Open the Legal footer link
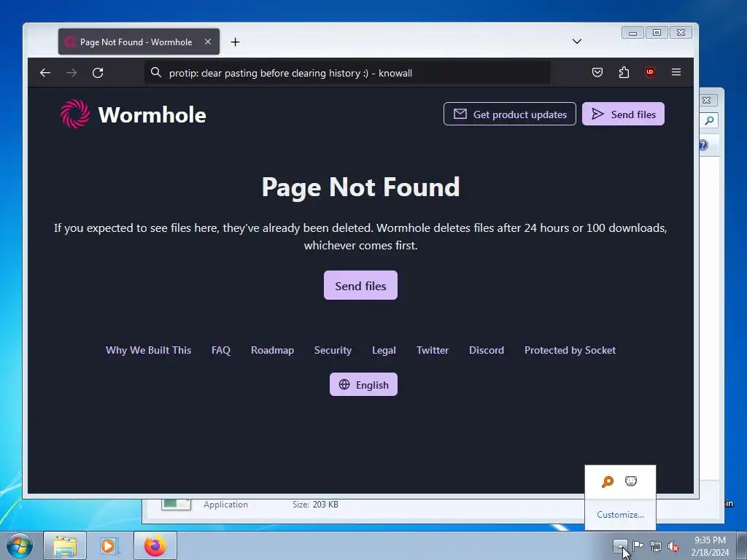 click(x=384, y=350)
